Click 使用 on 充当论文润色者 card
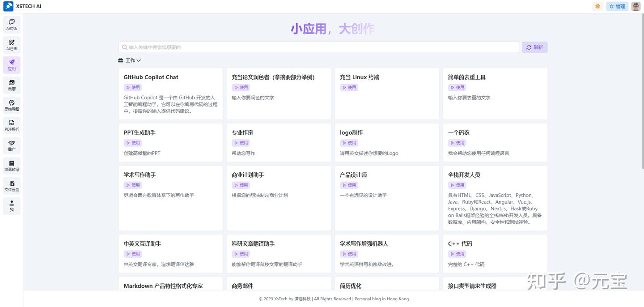This screenshot has height=307, width=644. pyautogui.click(x=241, y=88)
